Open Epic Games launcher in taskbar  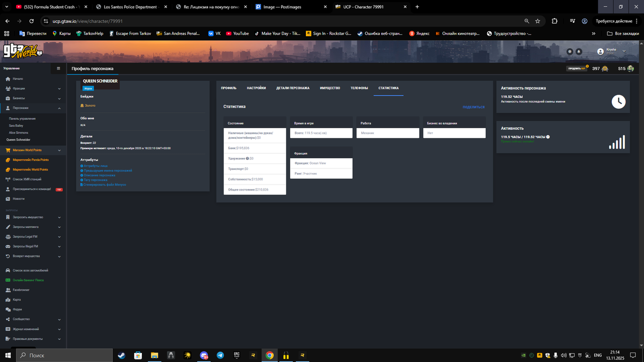pyautogui.click(x=236, y=355)
